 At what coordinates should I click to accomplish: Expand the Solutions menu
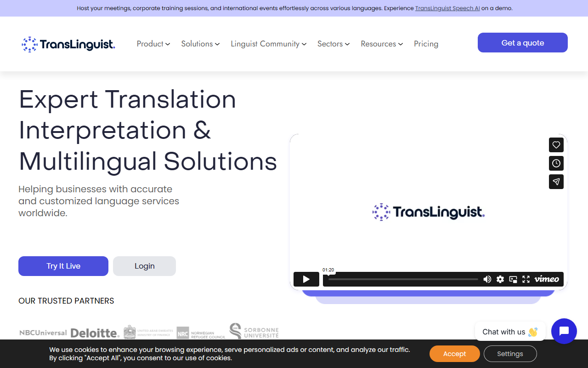tap(200, 44)
